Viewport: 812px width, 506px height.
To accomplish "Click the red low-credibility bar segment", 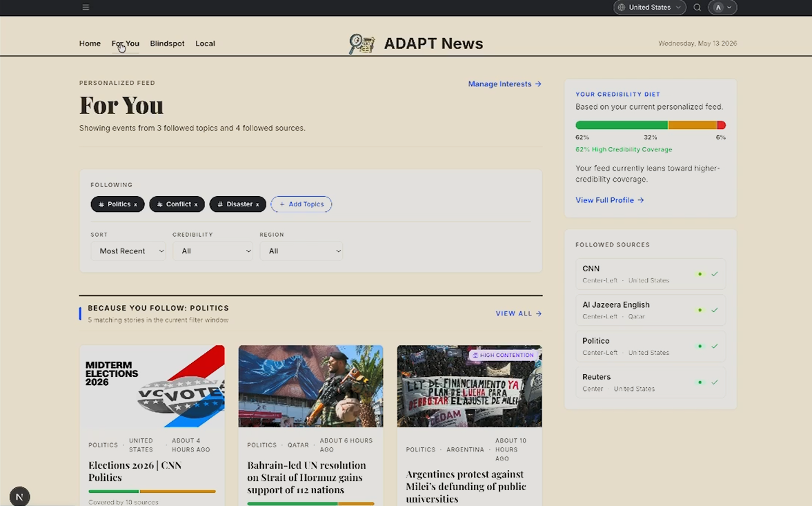I will pyautogui.click(x=722, y=125).
